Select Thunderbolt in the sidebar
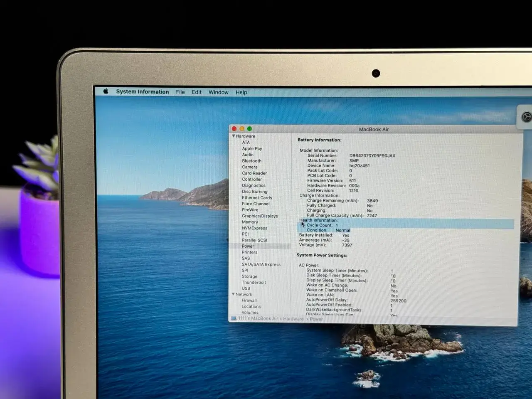Image resolution: width=532 pixels, height=399 pixels. pos(254,283)
